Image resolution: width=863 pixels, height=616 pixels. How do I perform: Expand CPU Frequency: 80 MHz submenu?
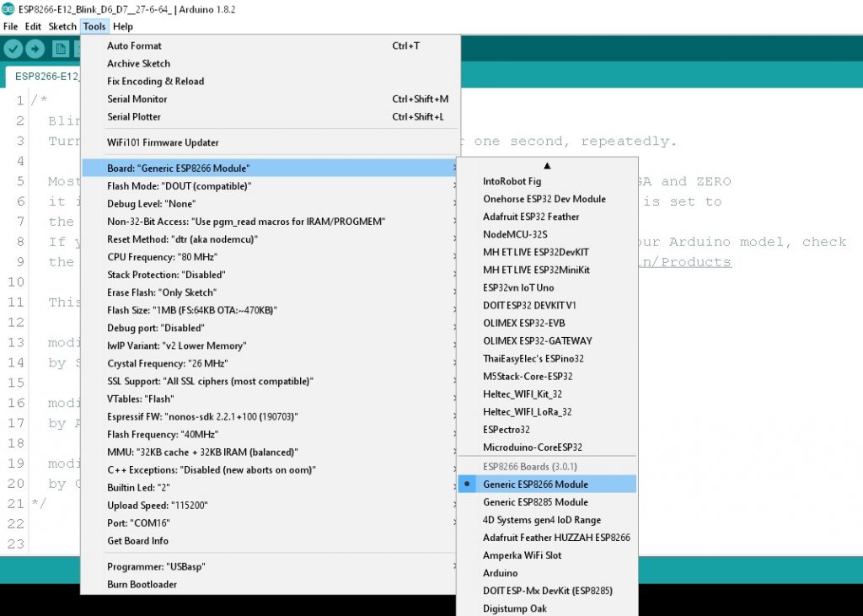tap(270, 257)
